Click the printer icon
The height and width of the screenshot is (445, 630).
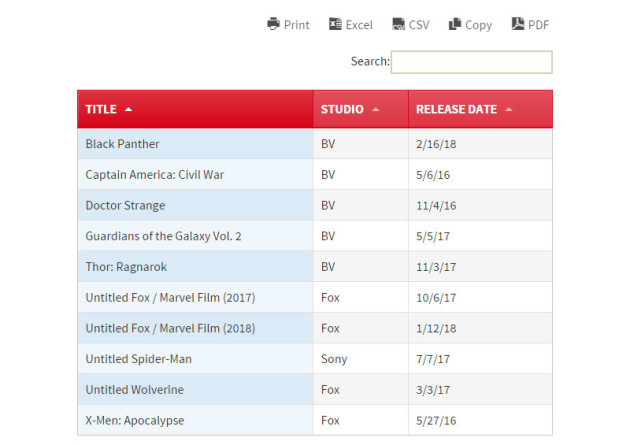273,24
